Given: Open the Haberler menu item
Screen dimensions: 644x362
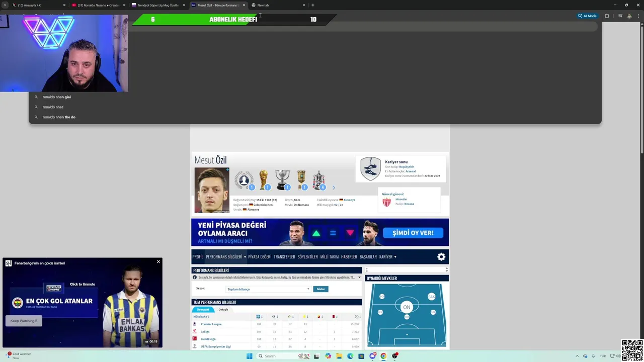Looking at the screenshot, I should 349,257.
